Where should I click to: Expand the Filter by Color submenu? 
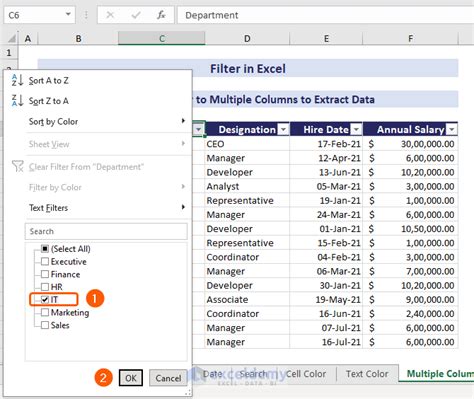coord(183,186)
